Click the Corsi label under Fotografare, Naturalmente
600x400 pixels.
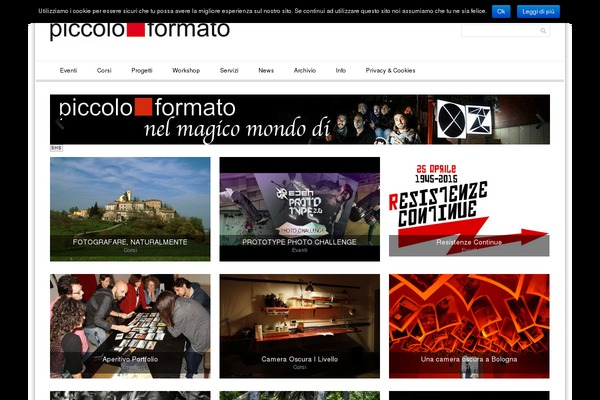tap(130, 250)
